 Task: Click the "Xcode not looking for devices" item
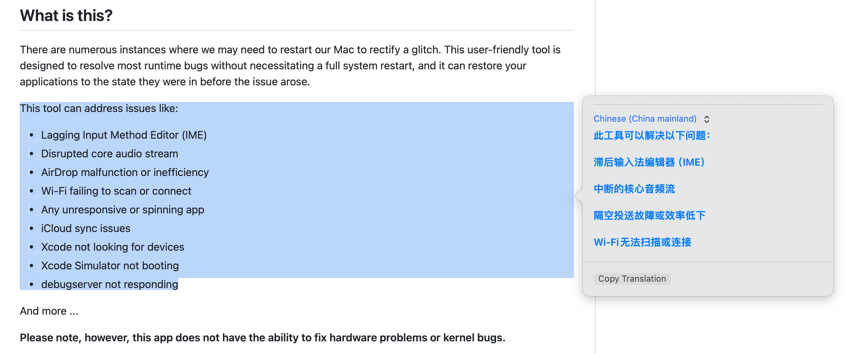113,247
